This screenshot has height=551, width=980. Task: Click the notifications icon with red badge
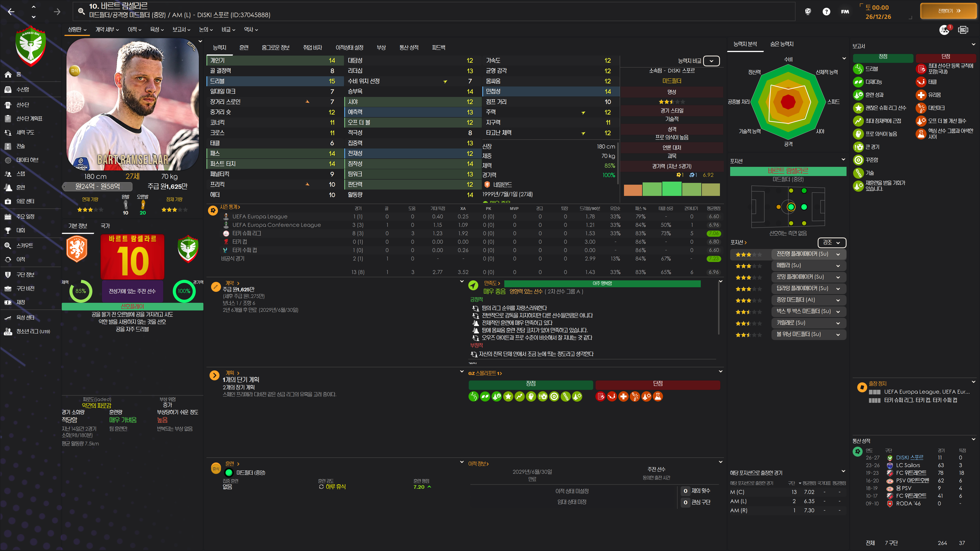pos(944,30)
